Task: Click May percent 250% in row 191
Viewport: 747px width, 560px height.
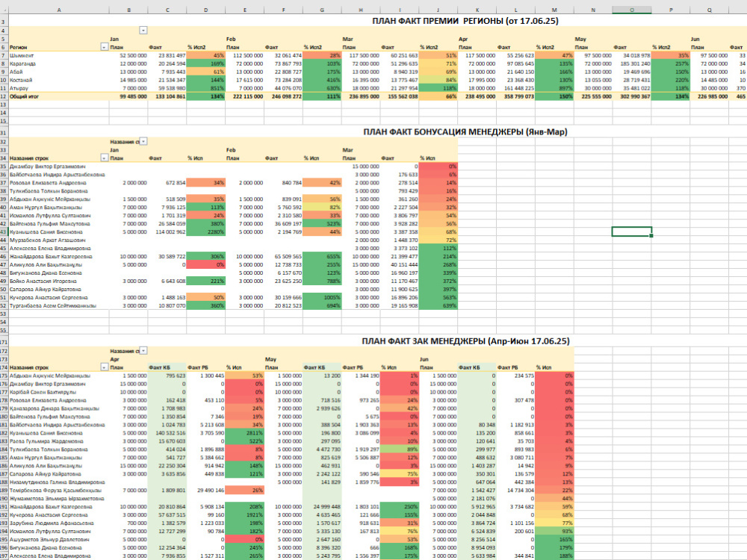Action: click(400, 507)
